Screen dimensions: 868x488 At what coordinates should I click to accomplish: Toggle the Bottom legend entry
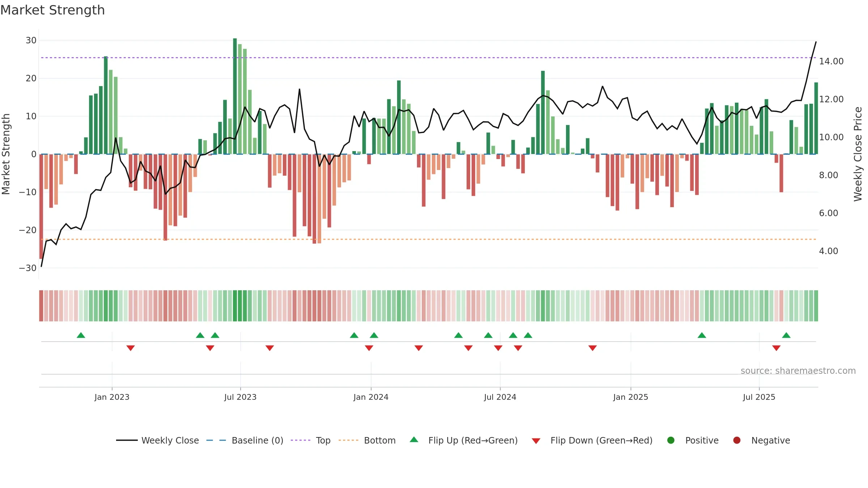click(367, 440)
